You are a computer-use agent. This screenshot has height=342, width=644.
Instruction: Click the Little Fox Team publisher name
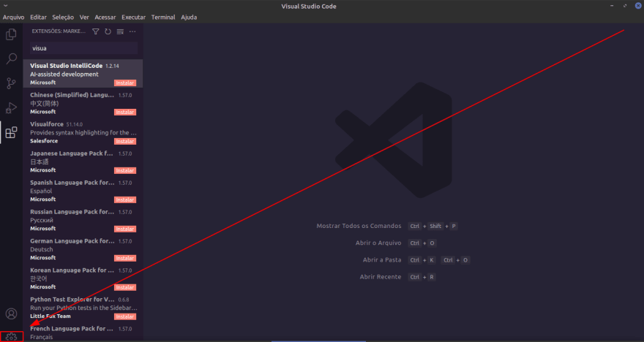pos(50,316)
